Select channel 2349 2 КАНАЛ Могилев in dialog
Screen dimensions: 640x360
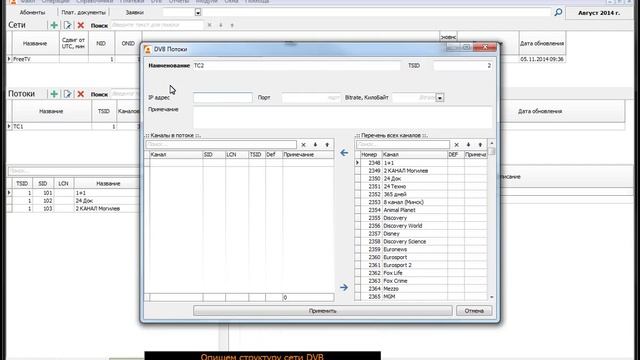pyautogui.click(x=420, y=171)
